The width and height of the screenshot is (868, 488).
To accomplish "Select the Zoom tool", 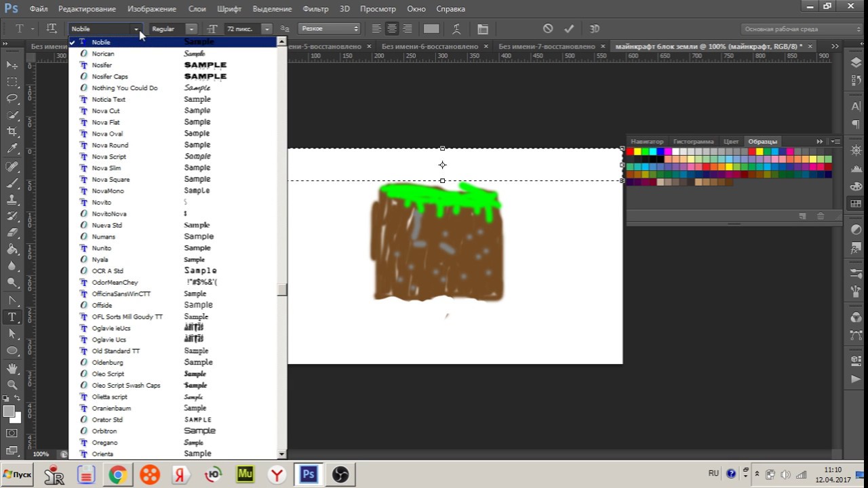I will [12, 384].
